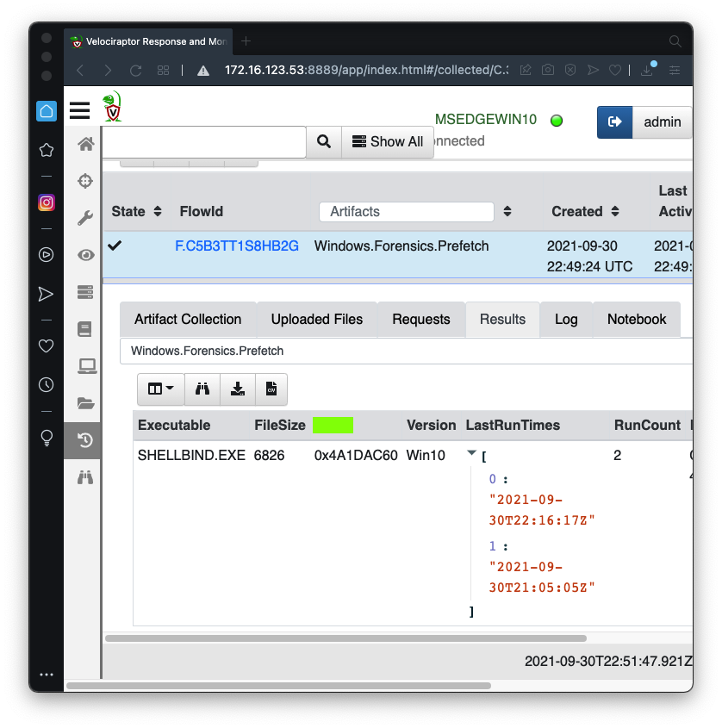Download results as JSON

tap(237, 389)
